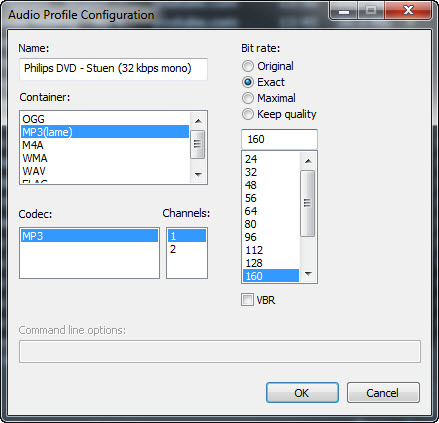Click the Container list scroll-down arrow
Image resolution: width=439 pixels, height=423 pixels.
click(x=198, y=174)
